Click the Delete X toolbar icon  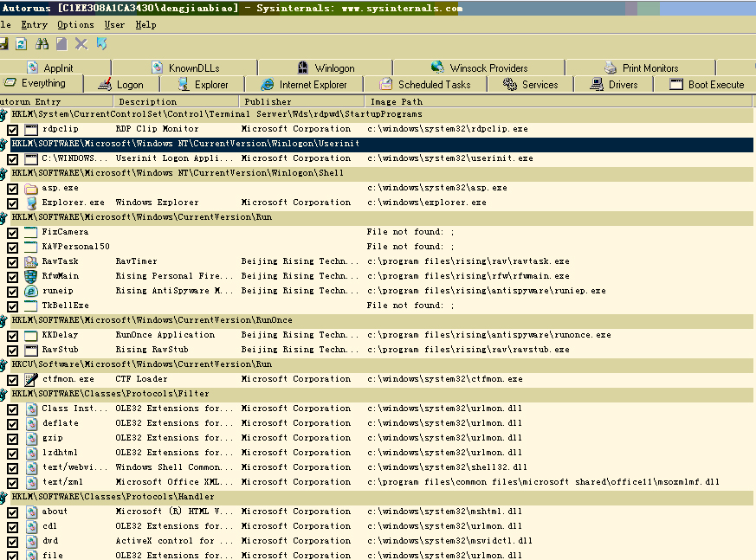point(81,43)
